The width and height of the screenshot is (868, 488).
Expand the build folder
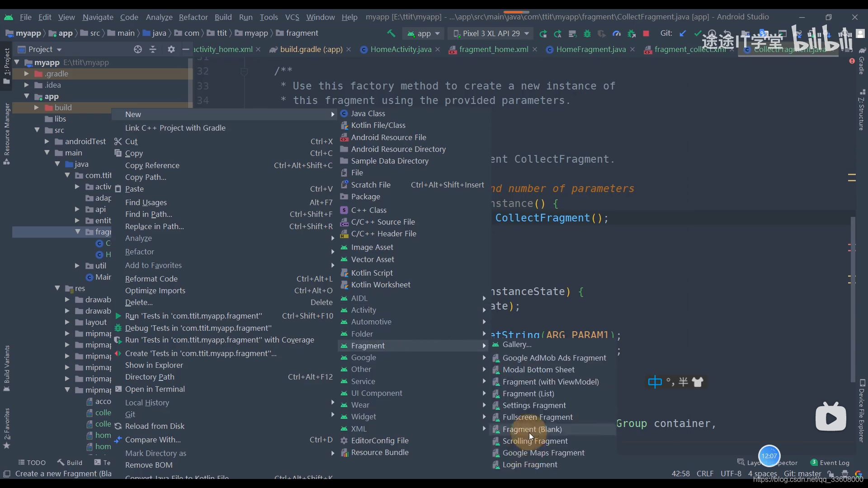coord(36,108)
